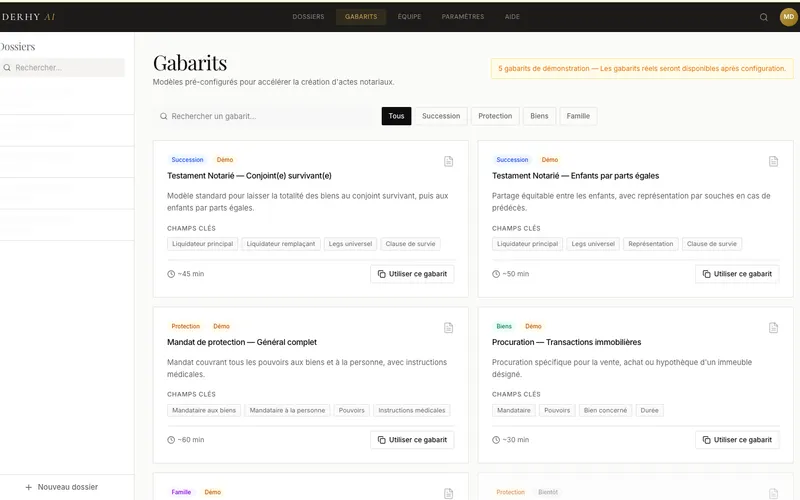Use the Procuration Transactions immobilières template

(737, 440)
